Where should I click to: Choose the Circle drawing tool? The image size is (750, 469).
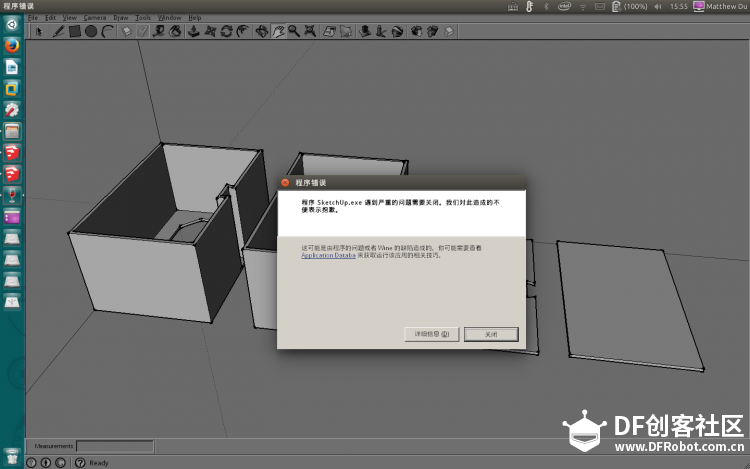tap(91, 32)
